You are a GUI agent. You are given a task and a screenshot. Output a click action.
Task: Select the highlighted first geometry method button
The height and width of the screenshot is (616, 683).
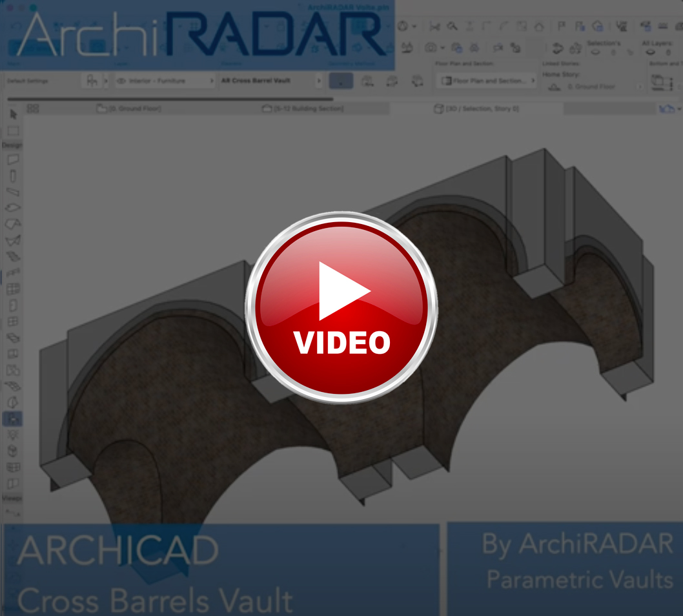tap(341, 81)
